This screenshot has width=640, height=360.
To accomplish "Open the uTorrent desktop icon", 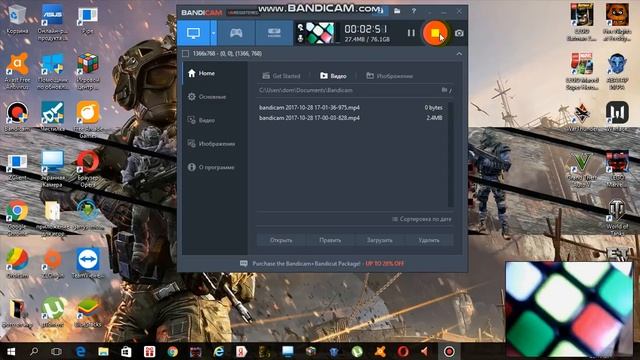I will 52,312.
